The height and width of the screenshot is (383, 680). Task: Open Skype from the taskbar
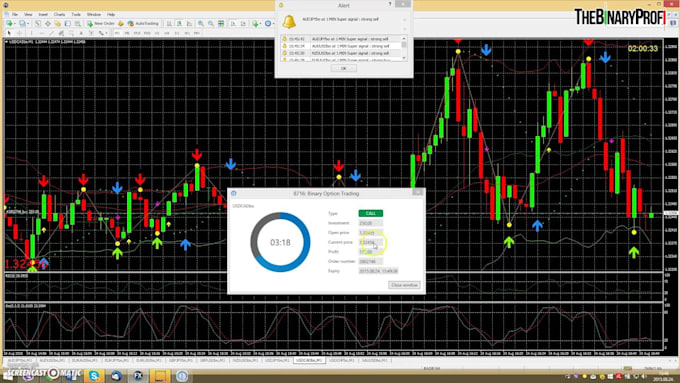94,375
